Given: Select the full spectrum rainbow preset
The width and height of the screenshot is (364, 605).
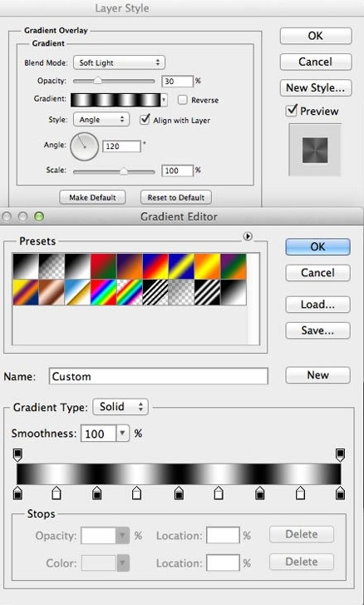Looking at the screenshot, I should click(x=104, y=292).
